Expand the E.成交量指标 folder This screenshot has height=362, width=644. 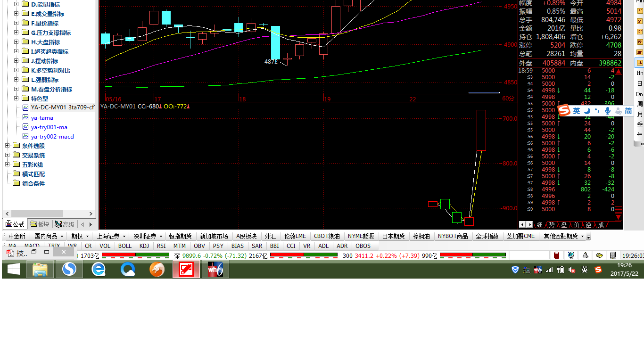(x=16, y=14)
